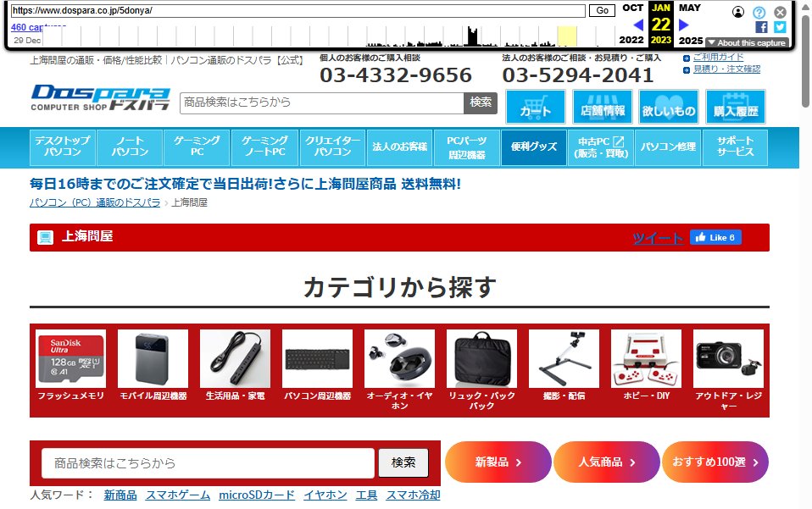Share capture on Twitter icon

tap(780, 27)
